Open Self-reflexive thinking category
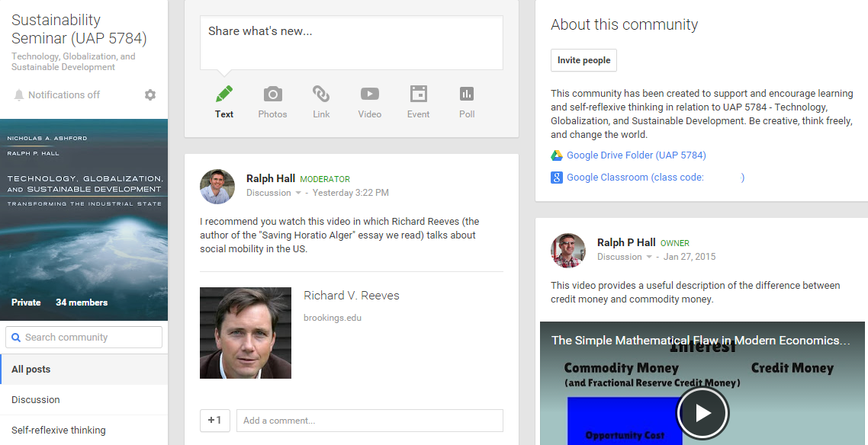 59,431
